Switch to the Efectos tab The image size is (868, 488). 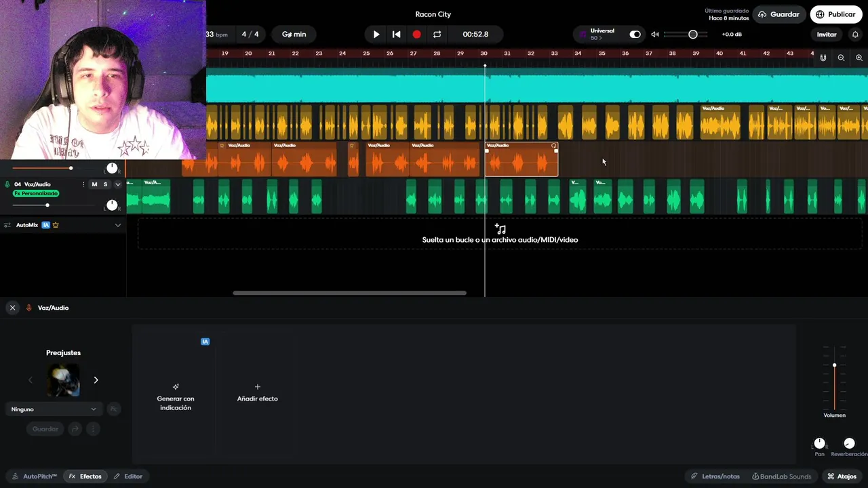[85, 476]
